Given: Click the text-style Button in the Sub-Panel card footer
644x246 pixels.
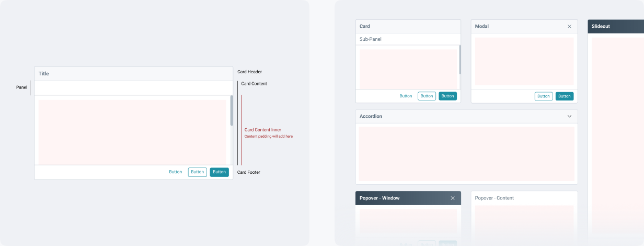Looking at the screenshot, I should tap(406, 96).
